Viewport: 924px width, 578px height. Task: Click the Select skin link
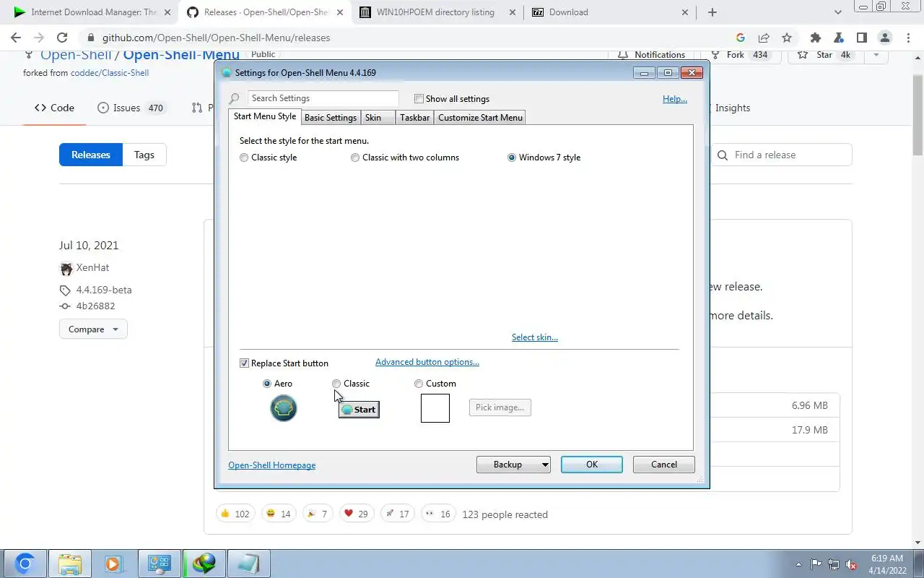tap(535, 337)
